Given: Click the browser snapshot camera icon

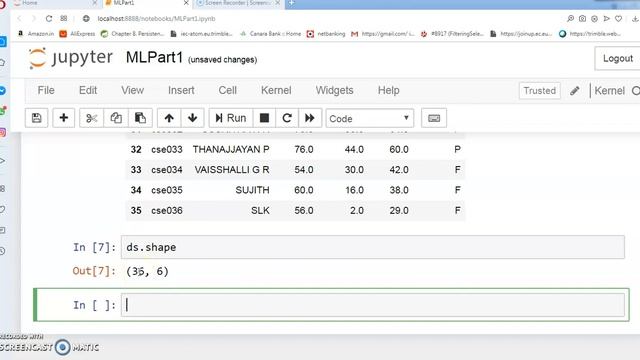Looking at the screenshot, I should pyautogui.click(x=582, y=18).
